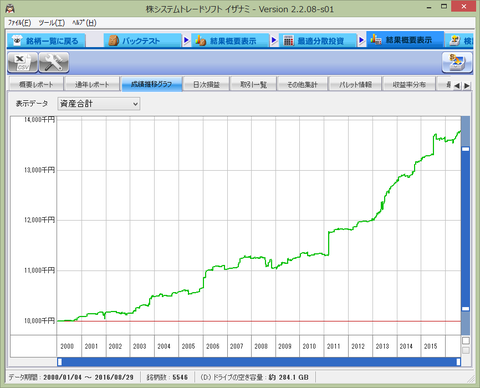The image size is (480, 388).
Task: Click the top handle of the vertical range slider
Action: [x=466, y=149]
